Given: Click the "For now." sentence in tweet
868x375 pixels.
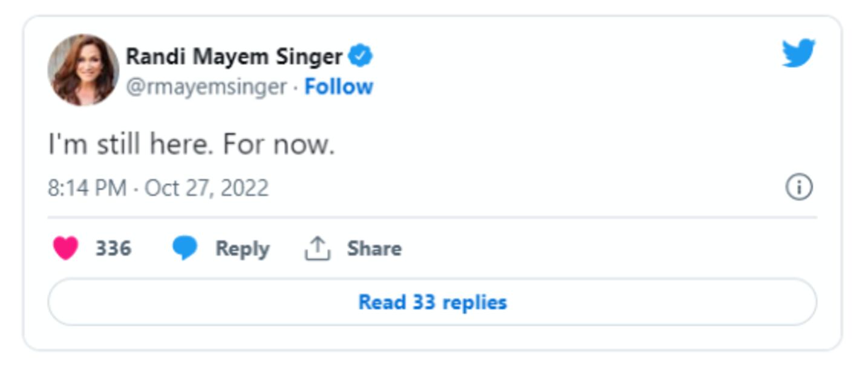Looking at the screenshot, I should pyautogui.click(x=278, y=145).
